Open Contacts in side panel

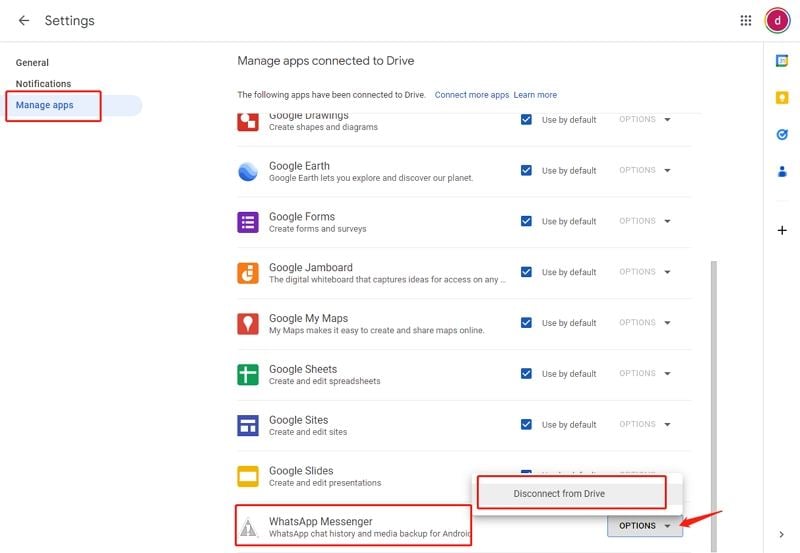[782, 171]
